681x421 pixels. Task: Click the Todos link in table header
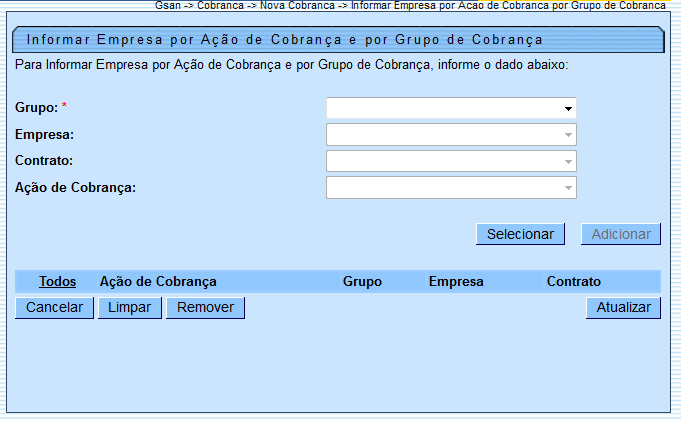(x=58, y=282)
